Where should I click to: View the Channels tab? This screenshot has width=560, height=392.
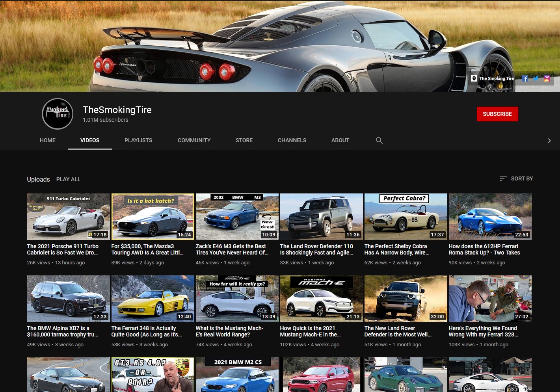[x=292, y=140]
